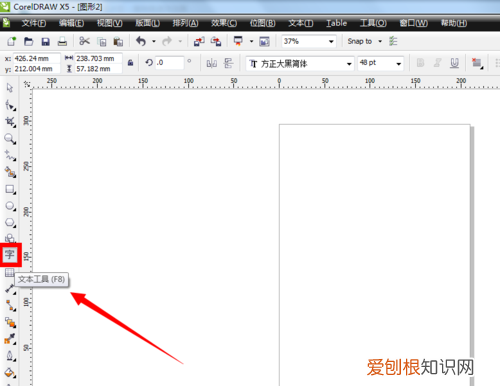Paste from clipboard
The height and width of the screenshot is (386, 500).
[x=118, y=42]
